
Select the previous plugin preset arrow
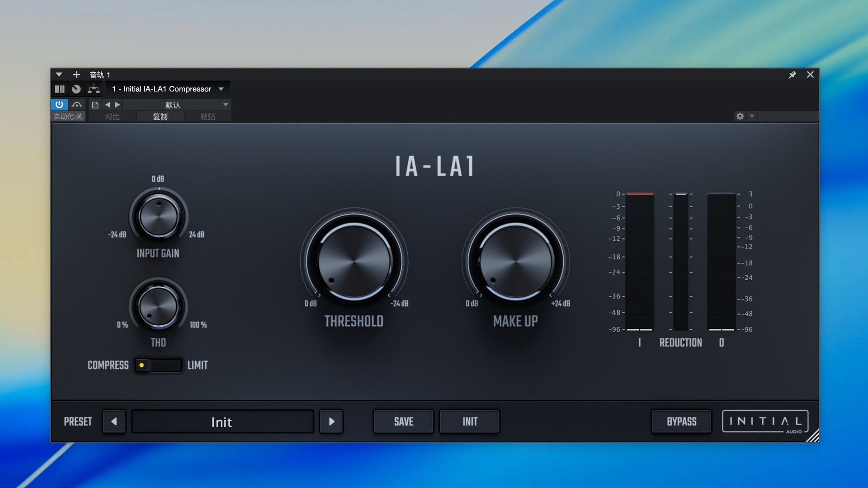[x=114, y=422]
